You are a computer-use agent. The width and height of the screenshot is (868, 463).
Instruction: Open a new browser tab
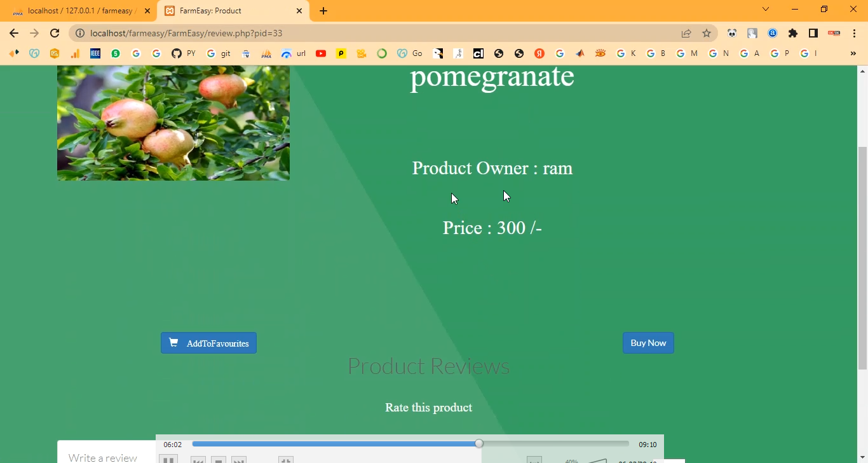(x=323, y=11)
